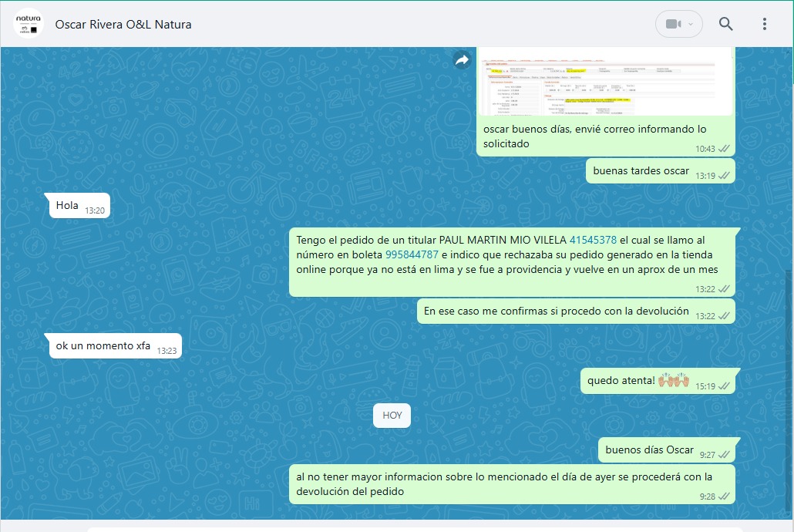Click contact name Oscar Rivera O&L Natura
Image resolution: width=794 pixels, height=532 pixels.
(123, 25)
